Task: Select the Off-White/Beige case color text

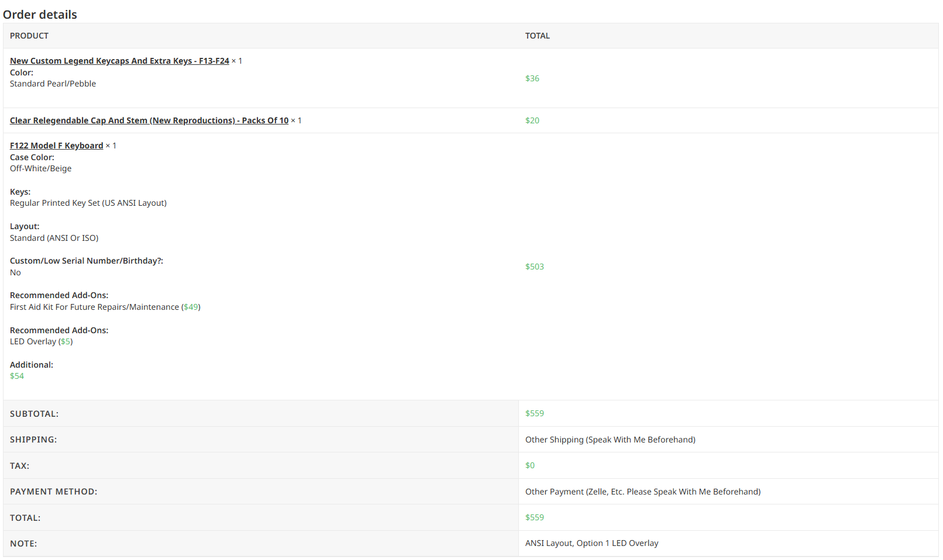Action: point(41,168)
